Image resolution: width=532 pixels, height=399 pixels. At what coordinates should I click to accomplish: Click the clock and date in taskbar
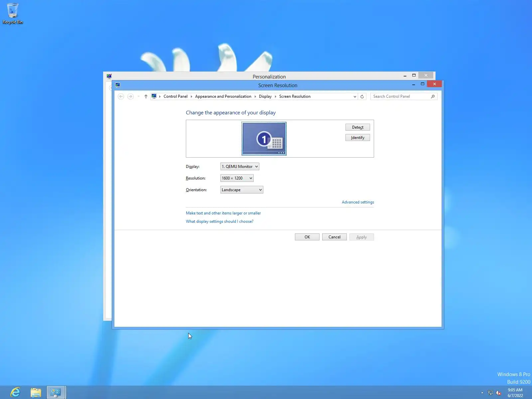pos(515,393)
